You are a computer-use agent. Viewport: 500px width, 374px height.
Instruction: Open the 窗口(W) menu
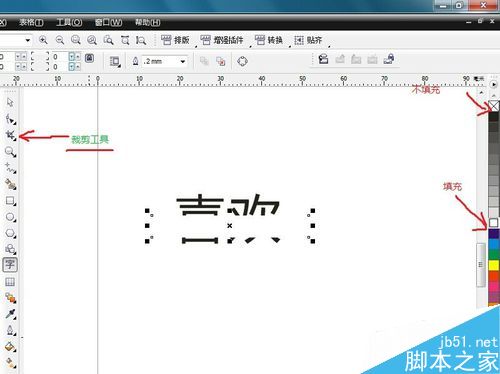click(108, 22)
